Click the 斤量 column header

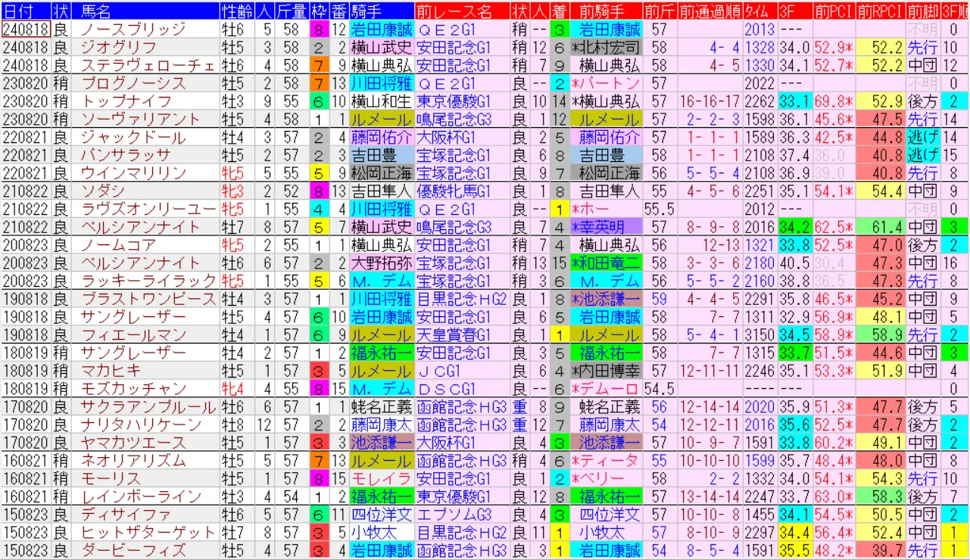pyautogui.click(x=291, y=11)
